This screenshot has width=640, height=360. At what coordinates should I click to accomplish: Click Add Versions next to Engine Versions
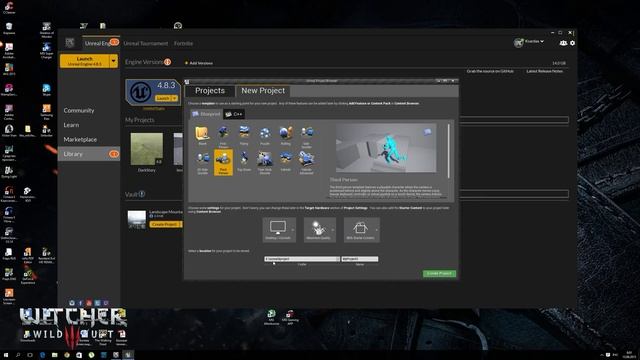coord(199,63)
